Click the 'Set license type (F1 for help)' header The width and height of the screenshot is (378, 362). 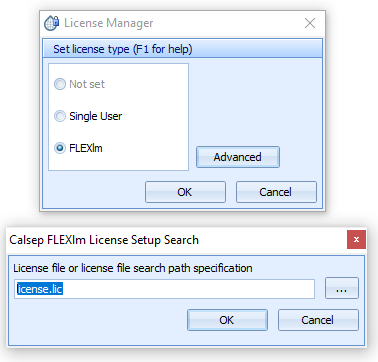pos(183,49)
